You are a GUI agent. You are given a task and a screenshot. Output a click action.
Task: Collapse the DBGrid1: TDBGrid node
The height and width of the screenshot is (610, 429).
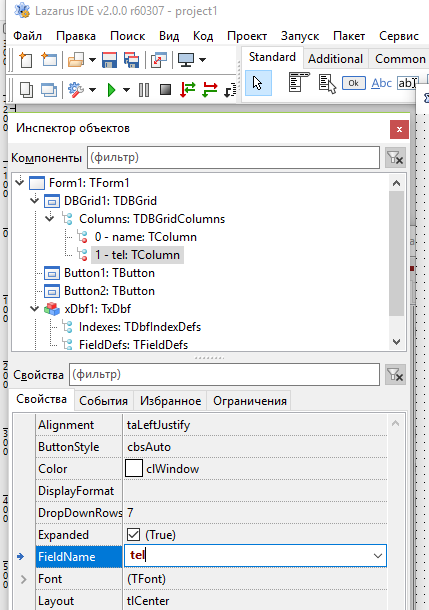pos(35,200)
